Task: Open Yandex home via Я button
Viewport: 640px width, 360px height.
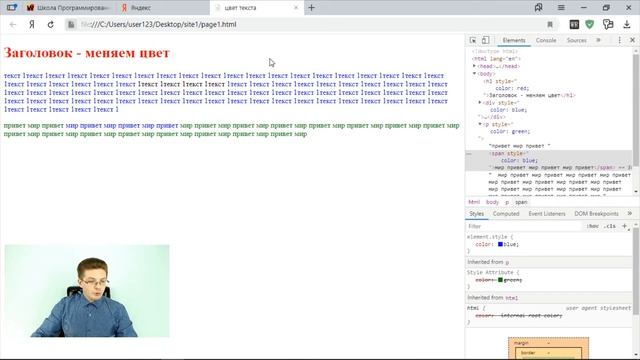Action: point(31,24)
